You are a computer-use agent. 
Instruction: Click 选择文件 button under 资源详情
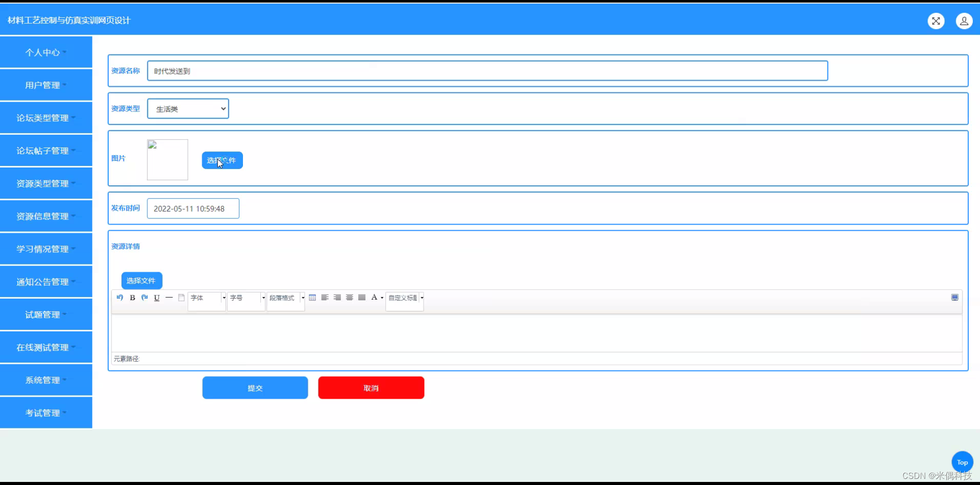(x=141, y=281)
